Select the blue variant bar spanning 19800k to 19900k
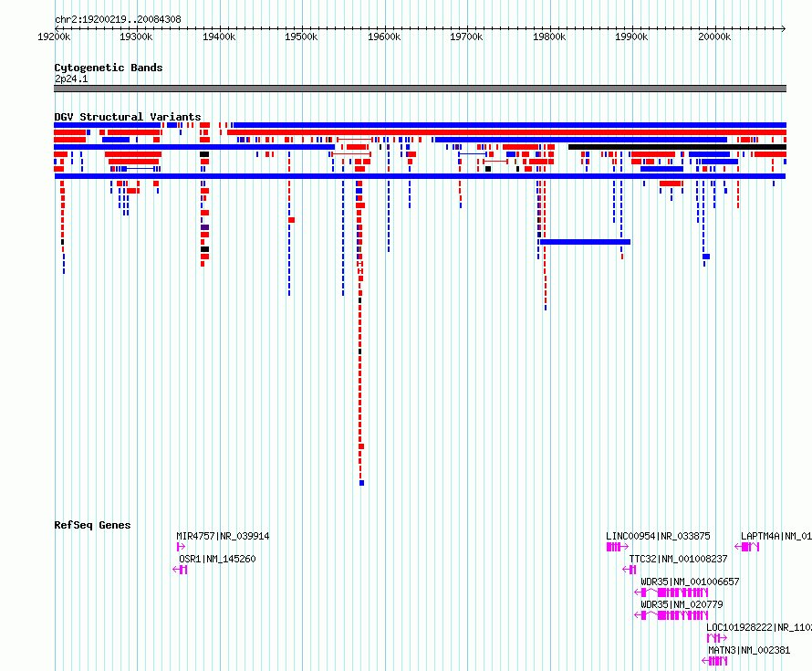The height and width of the screenshot is (671, 812). [585, 242]
